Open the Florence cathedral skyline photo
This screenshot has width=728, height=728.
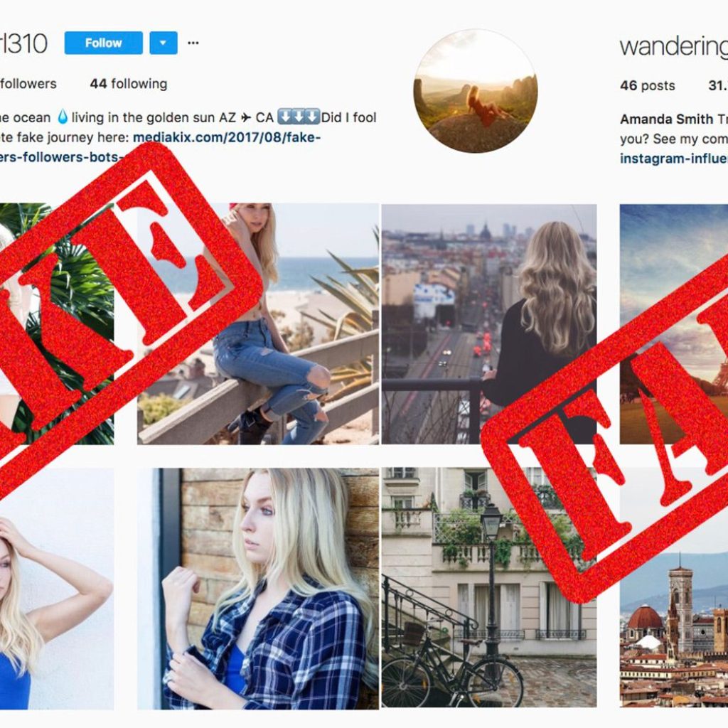coord(674,587)
